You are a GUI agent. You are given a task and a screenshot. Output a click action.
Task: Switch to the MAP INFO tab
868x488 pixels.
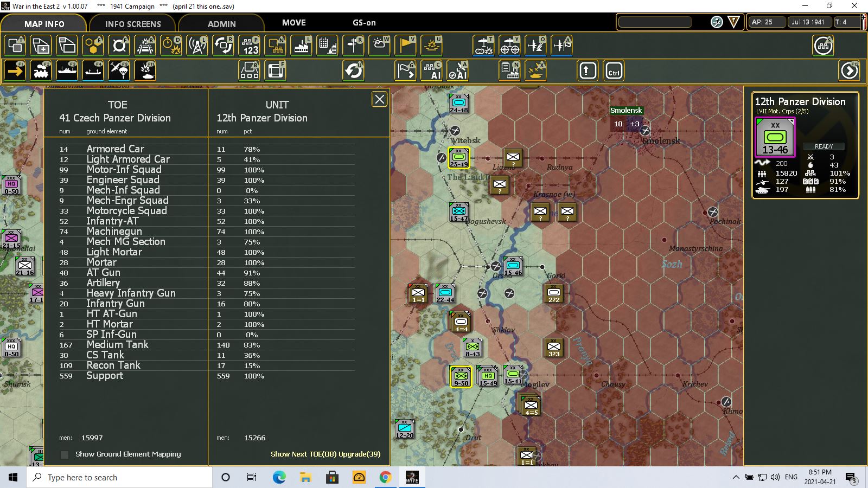point(44,24)
